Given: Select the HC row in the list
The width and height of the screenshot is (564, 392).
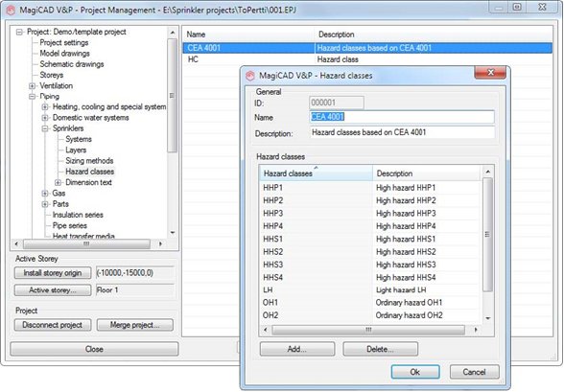Looking at the screenshot, I should point(367,59).
